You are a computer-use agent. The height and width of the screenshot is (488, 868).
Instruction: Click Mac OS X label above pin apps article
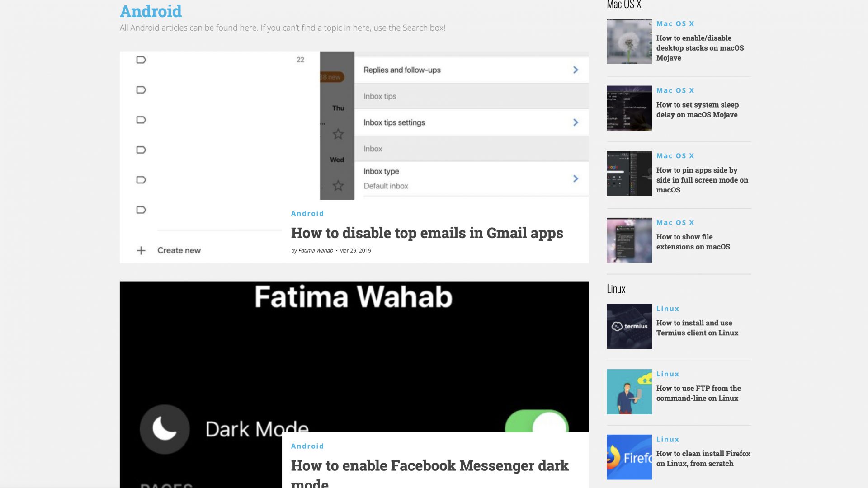pyautogui.click(x=675, y=156)
